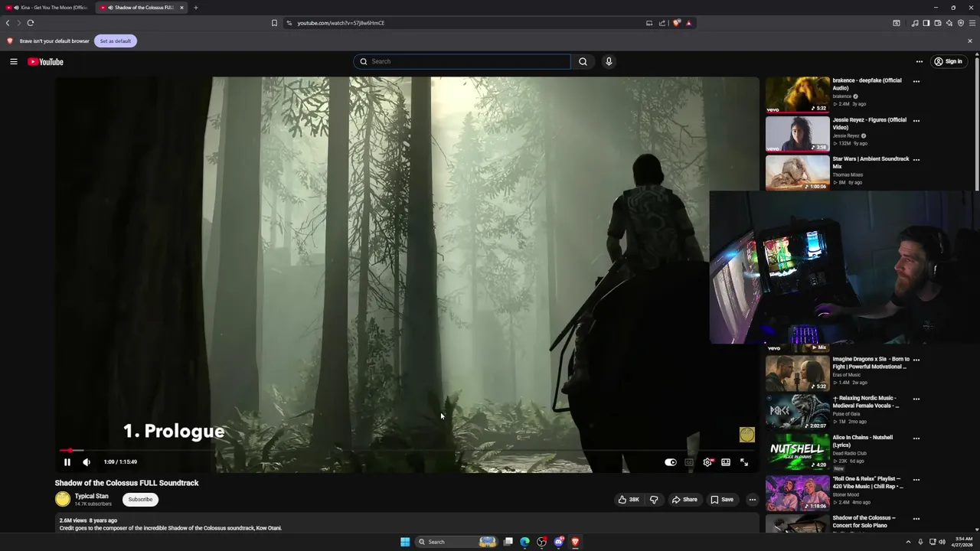Dislike the video
The height and width of the screenshot is (551, 980).
[654, 500]
